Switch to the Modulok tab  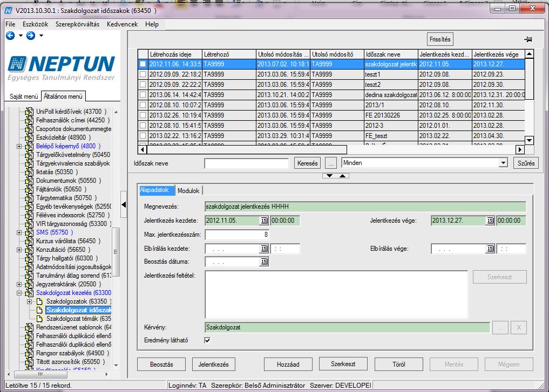(188, 190)
